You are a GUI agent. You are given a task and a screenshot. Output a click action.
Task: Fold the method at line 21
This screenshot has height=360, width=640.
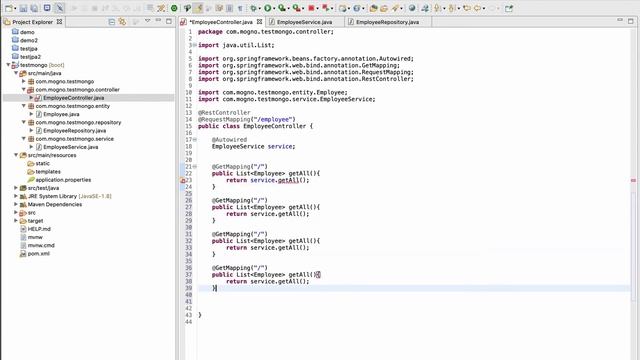tap(195, 167)
